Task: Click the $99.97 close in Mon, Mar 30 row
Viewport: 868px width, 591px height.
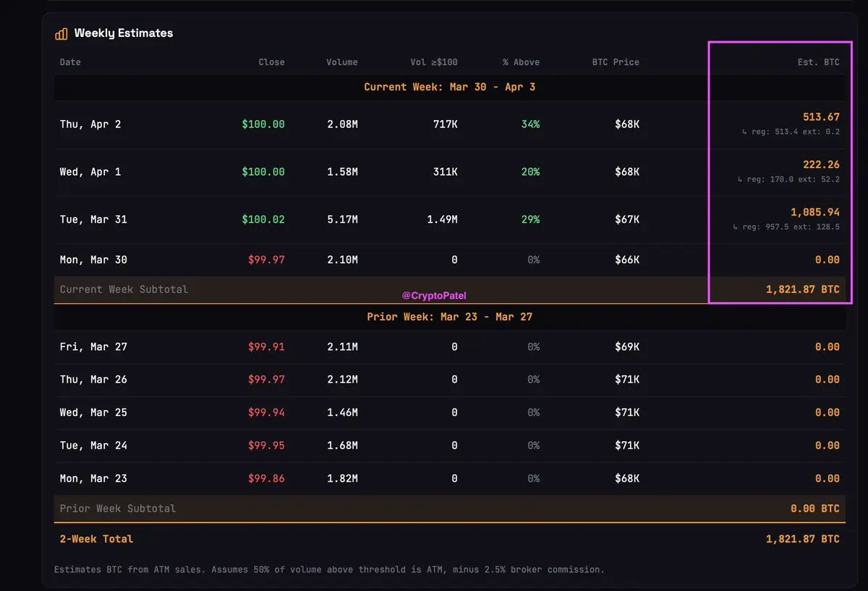Action: click(x=266, y=260)
